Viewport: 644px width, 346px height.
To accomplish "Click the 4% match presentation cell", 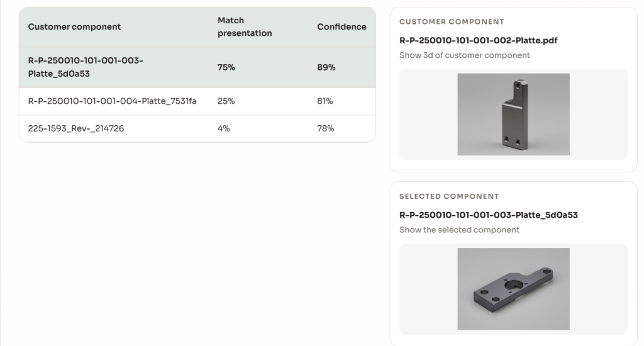I will click(x=224, y=128).
